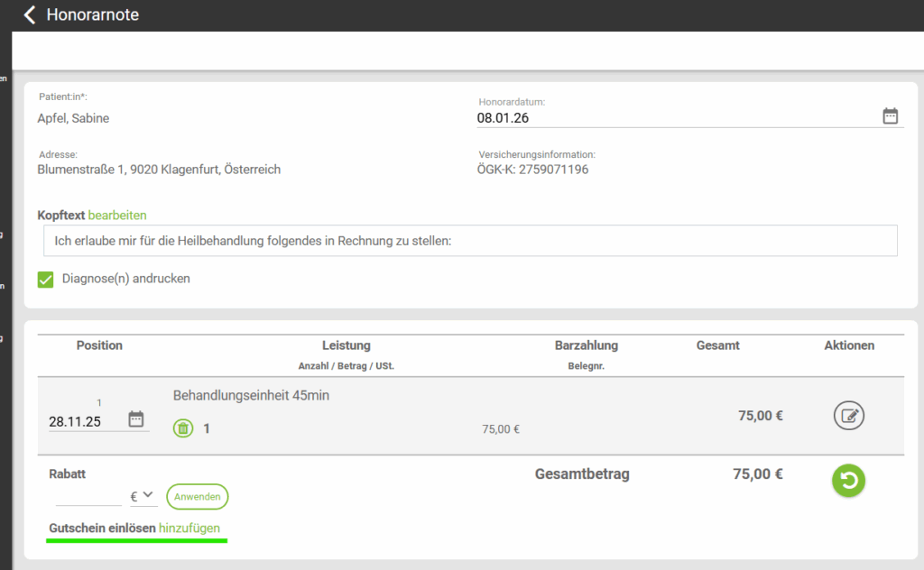Open the Honorardatum calendar picker

(x=890, y=116)
